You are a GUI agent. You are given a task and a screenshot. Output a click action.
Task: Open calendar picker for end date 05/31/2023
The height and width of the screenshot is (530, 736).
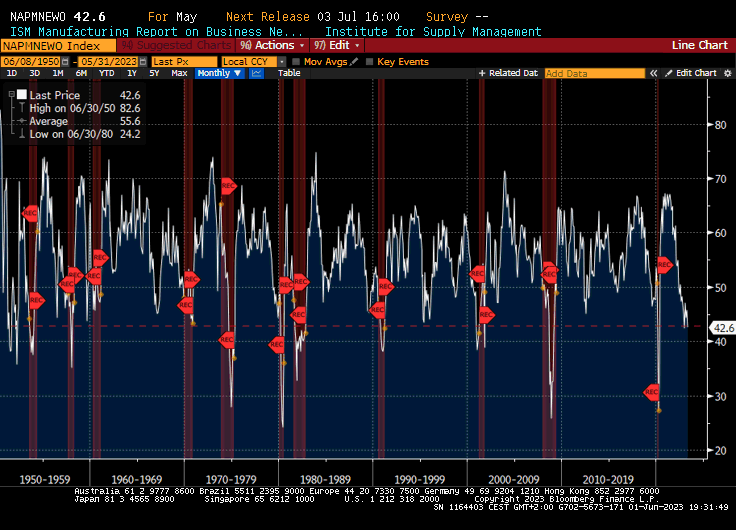143,62
